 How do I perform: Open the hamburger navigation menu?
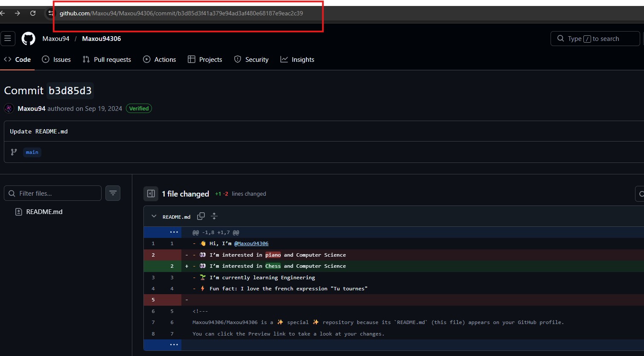[8, 39]
